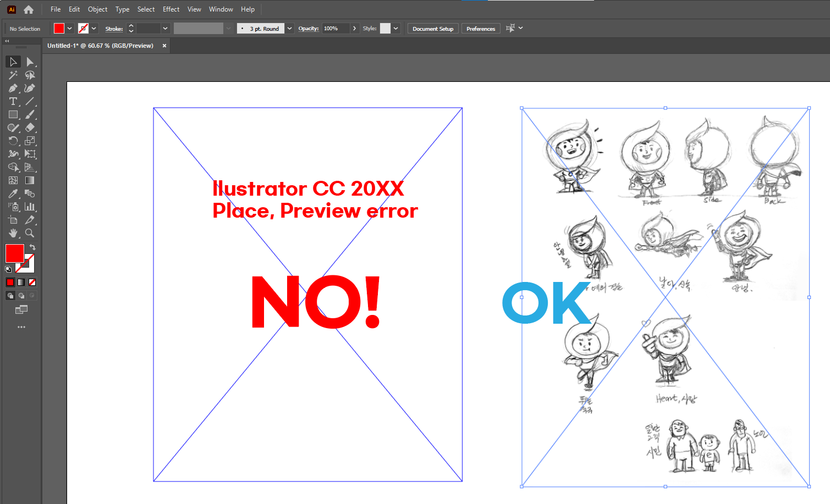Screen dimensions: 830x504
Task: Select the Zoom tool
Action: 30,233
